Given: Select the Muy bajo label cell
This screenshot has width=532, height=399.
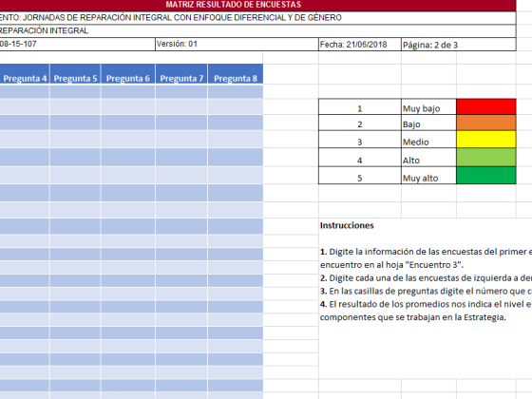Looking at the screenshot, I should [428, 106].
